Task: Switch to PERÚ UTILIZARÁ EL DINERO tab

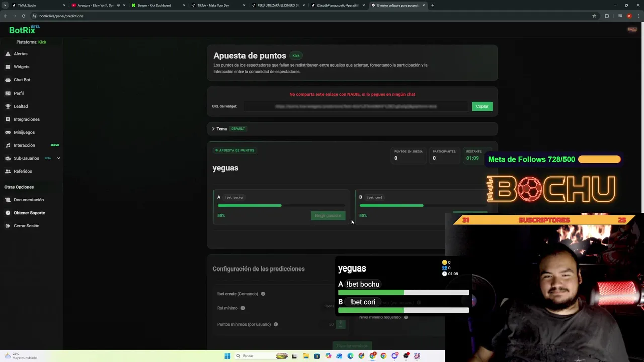Action: tap(278, 5)
